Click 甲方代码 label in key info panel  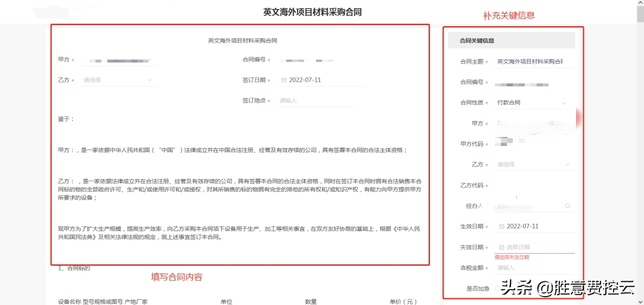pyautogui.click(x=471, y=144)
